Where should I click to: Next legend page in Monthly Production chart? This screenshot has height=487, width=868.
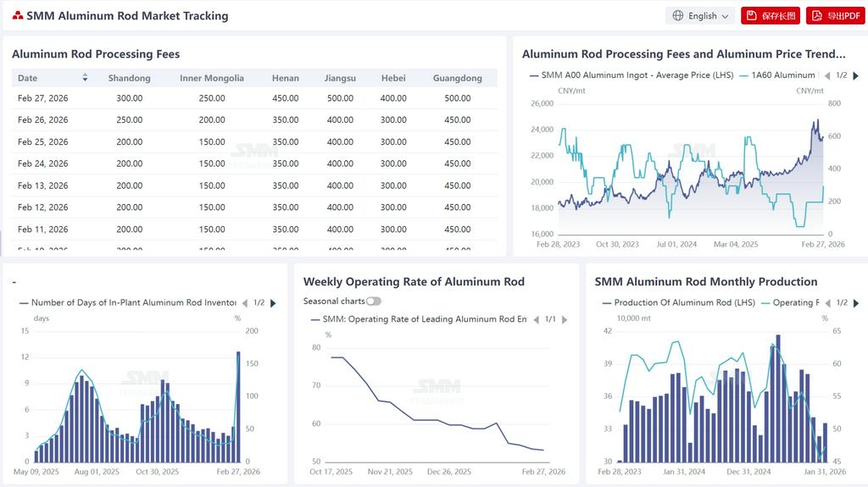point(855,303)
